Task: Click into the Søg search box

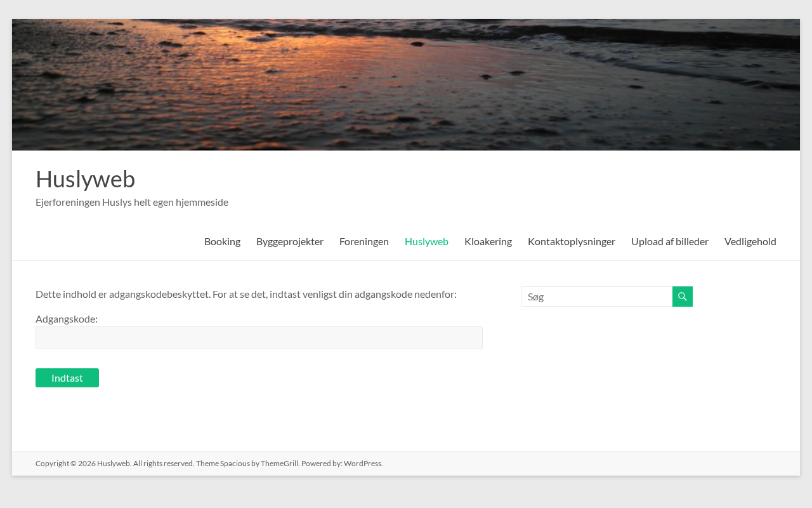Action: (x=597, y=297)
